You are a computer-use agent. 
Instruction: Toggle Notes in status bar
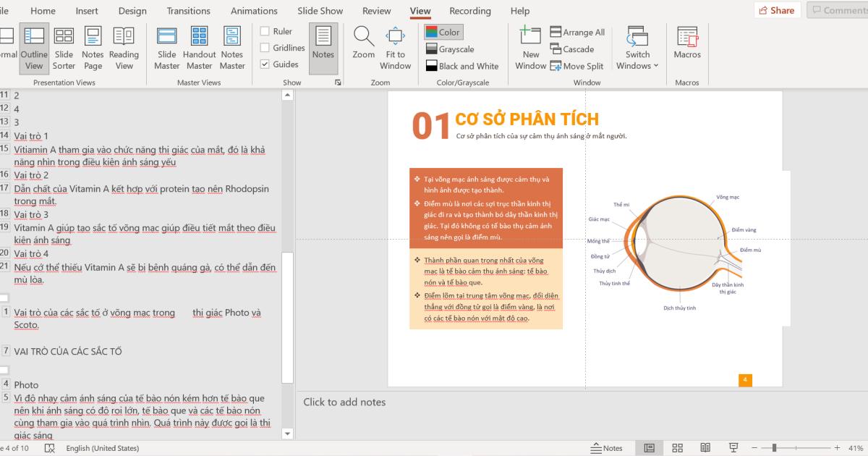pos(606,448)
